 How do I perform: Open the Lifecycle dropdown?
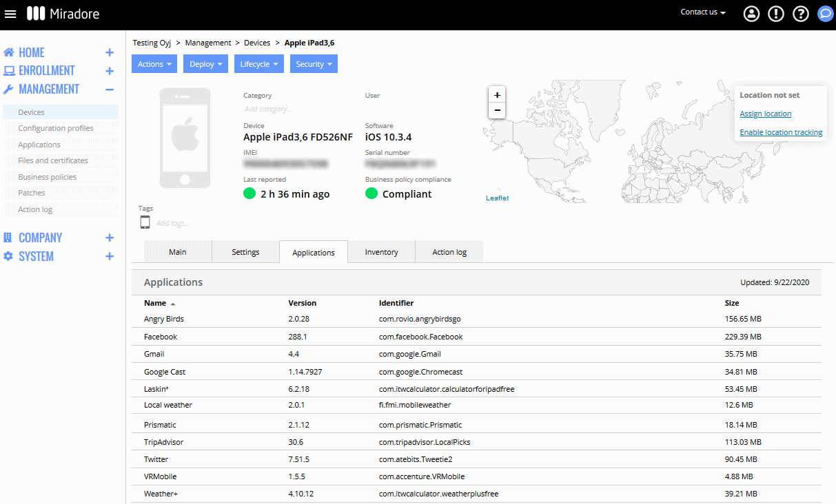pos(259,64)
